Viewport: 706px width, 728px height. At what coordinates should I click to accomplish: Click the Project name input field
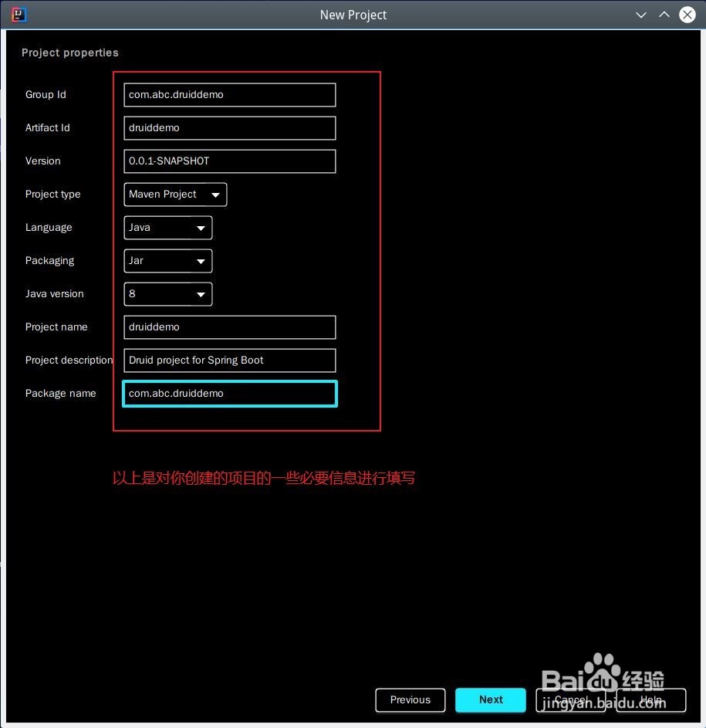point(230,327)
